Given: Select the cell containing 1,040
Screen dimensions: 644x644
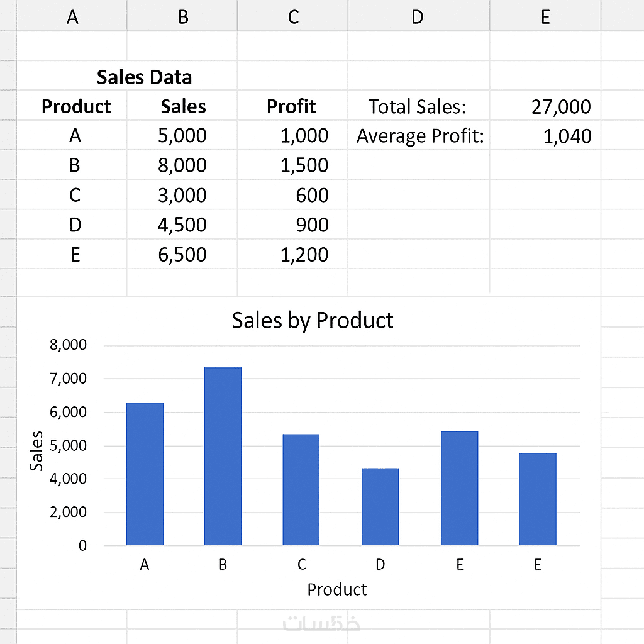Looking at the screenshot, I should click(x=567, y=136).
